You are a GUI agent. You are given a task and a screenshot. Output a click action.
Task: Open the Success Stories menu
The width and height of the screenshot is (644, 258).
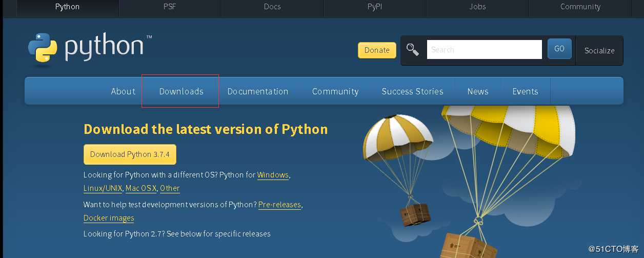point(413,91)
